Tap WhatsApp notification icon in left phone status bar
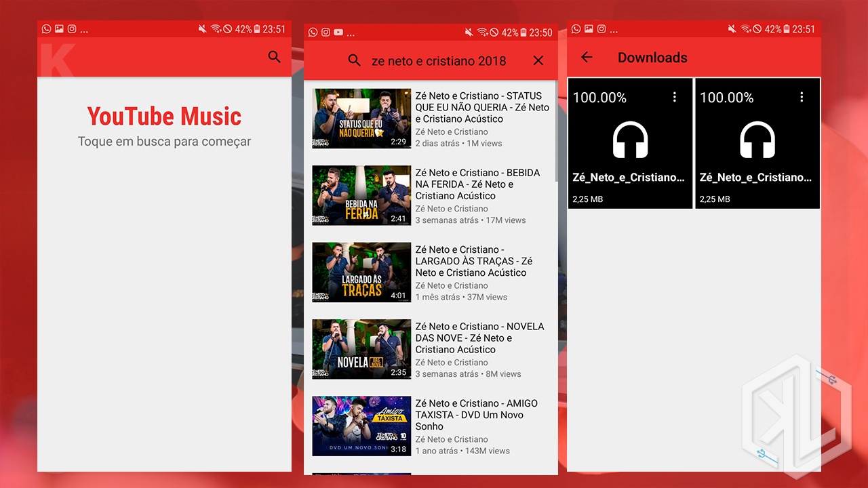This screenshot has width=868, height=488. [x=46, y=28]
